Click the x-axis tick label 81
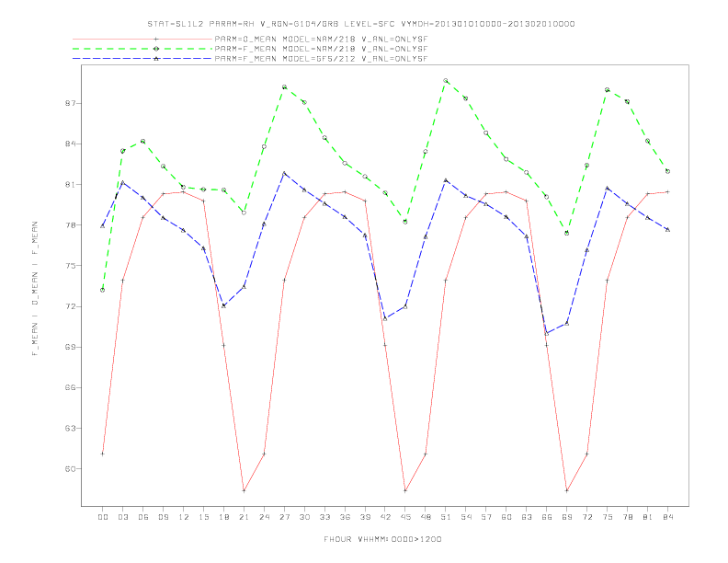This screenshot has width=728, height=563. pos(648,517)
